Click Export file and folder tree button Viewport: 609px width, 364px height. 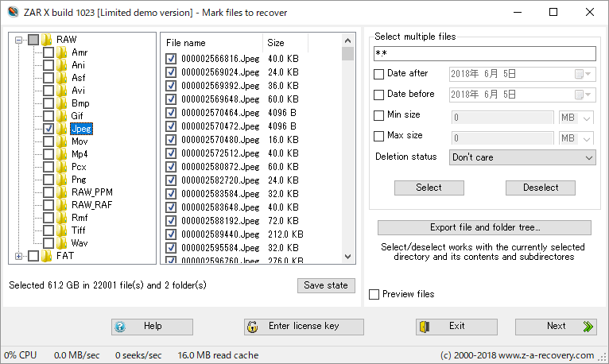484,227
